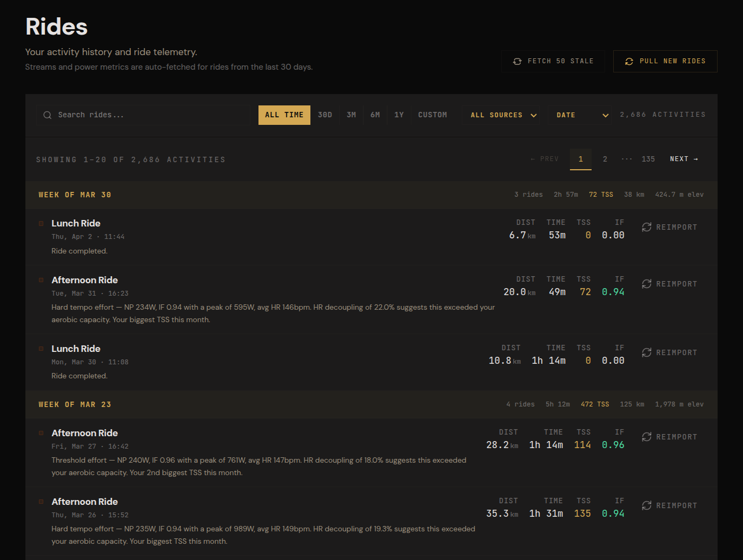Click reimport icon for Fri Mar 27 ride

646,437
